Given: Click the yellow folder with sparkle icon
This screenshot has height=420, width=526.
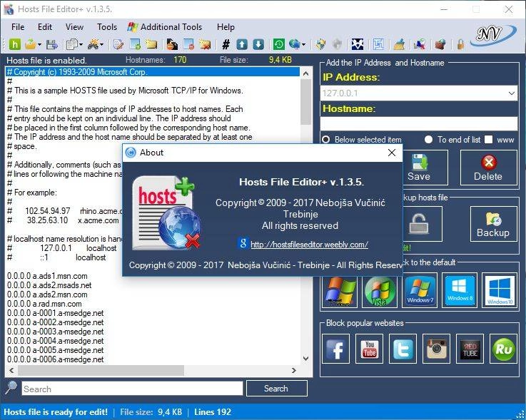Looking at the screenshot, I should tap(151, 44).
